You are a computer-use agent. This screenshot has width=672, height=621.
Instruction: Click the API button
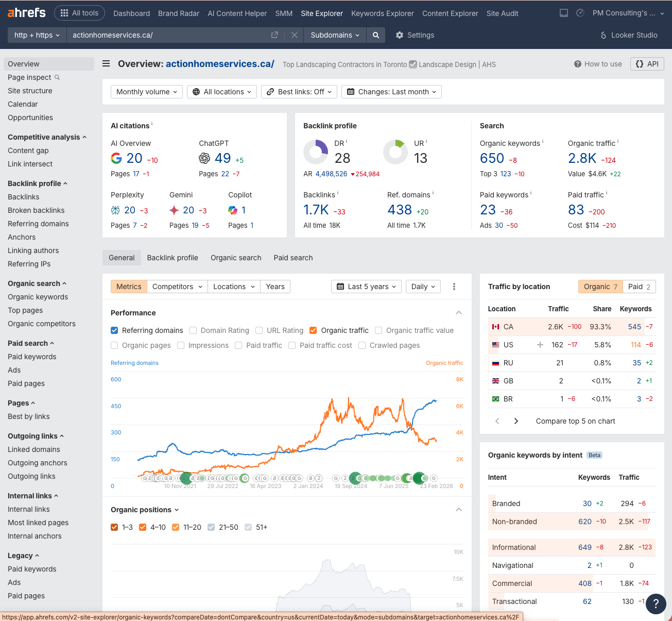(x=647, y=64)
